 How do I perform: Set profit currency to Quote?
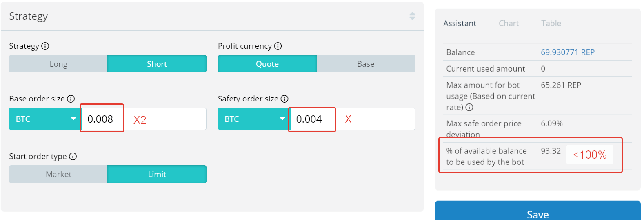tap(267, 64)
